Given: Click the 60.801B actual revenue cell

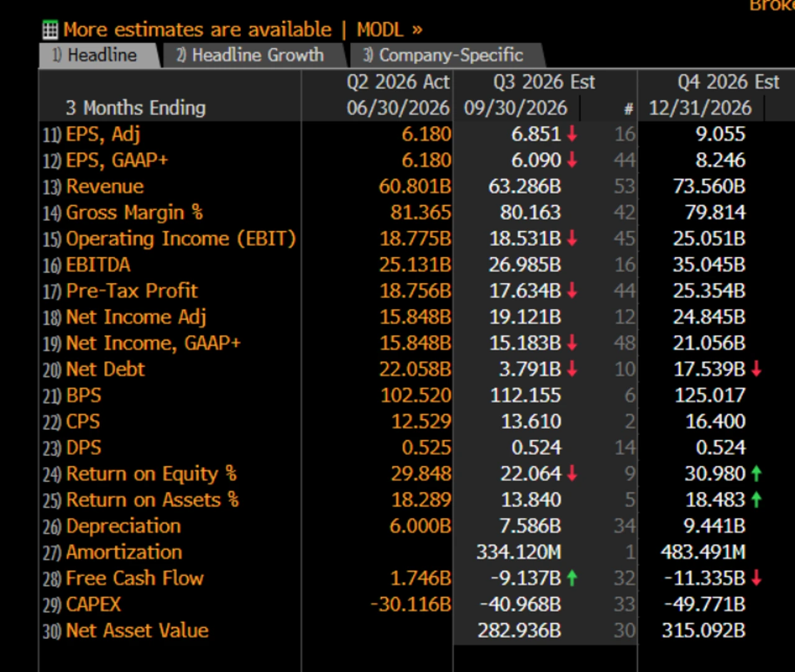Looking at the screenshot, I should 415,186.
